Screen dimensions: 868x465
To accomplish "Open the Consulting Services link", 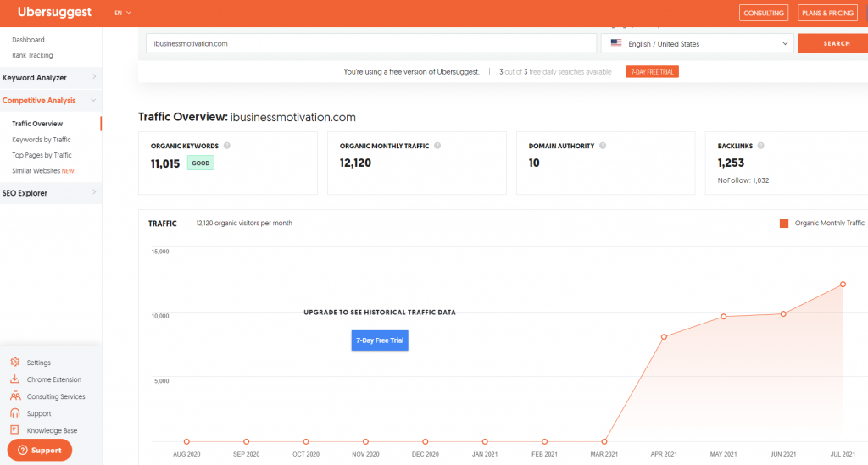I will pyautogui.click(x=56, y=396).
